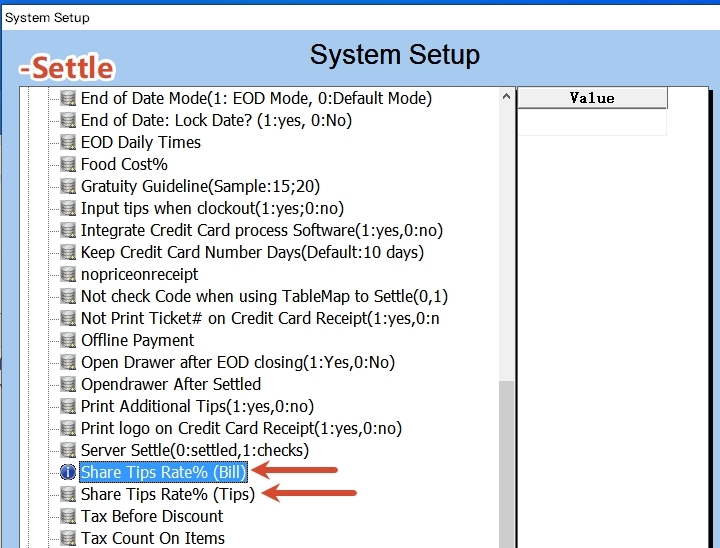Click icon beside Print logo on Credit Card Receipt

68,429
